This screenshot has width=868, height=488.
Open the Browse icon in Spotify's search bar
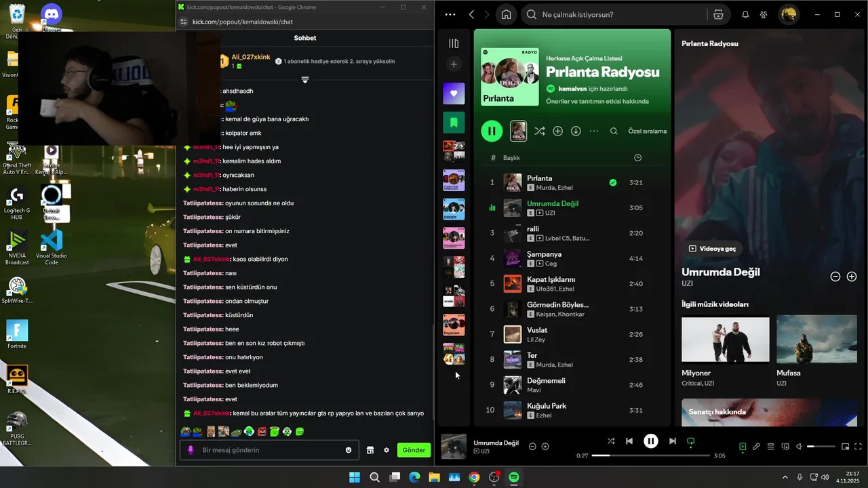pos(718,14)
